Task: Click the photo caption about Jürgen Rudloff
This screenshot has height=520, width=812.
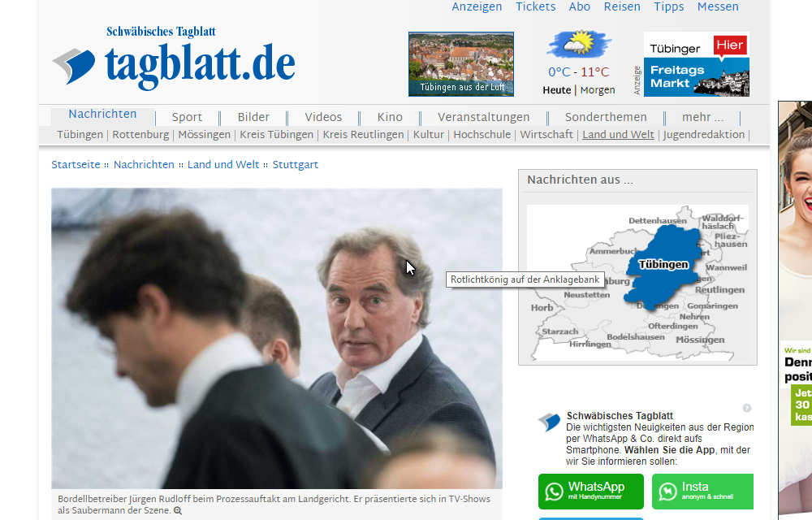Action: tap(274, 505)
